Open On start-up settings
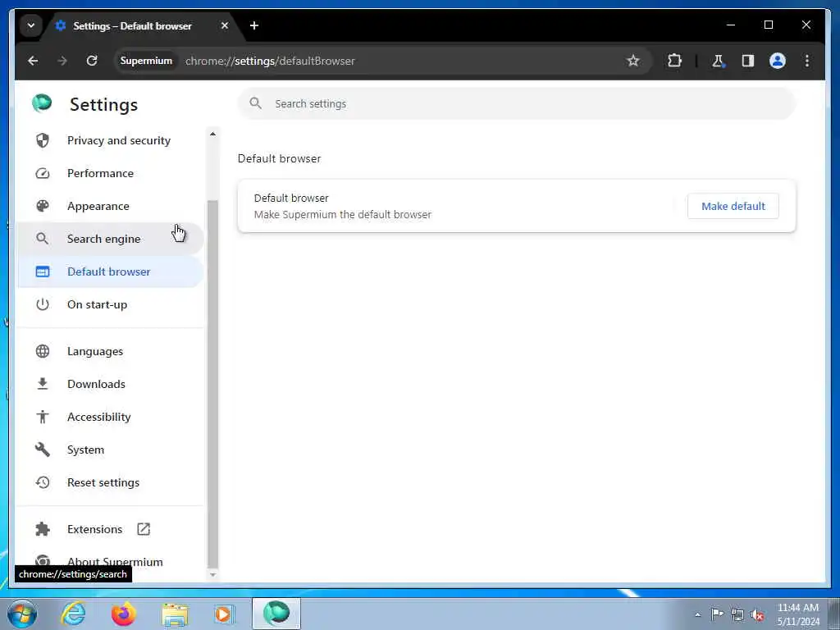 pos(109,304)
